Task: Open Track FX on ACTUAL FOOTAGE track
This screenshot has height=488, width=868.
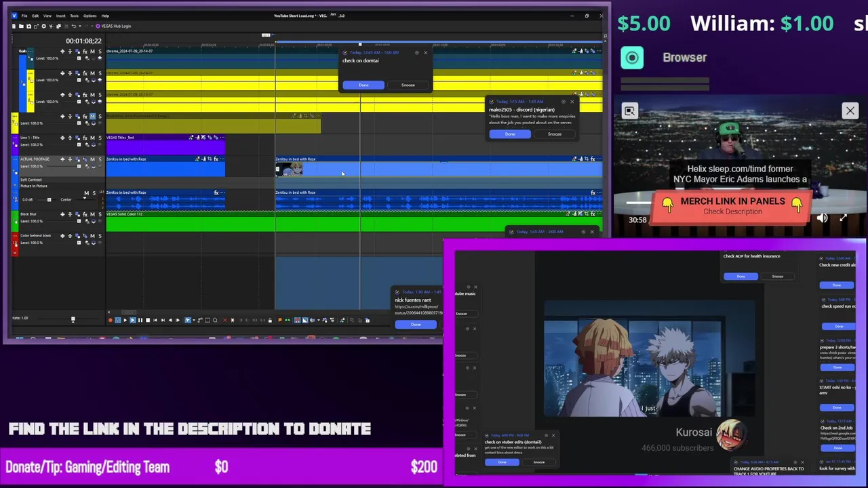Action: click(x=85, y=159)
